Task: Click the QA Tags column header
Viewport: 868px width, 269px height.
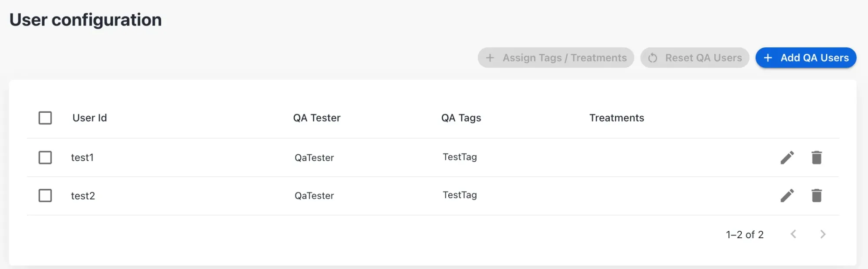Action: pos(461,118)
